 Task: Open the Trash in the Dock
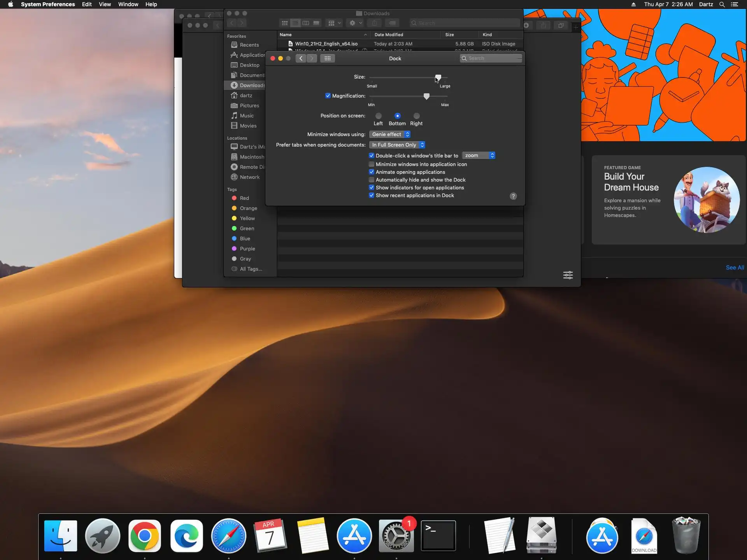point(686,535)
